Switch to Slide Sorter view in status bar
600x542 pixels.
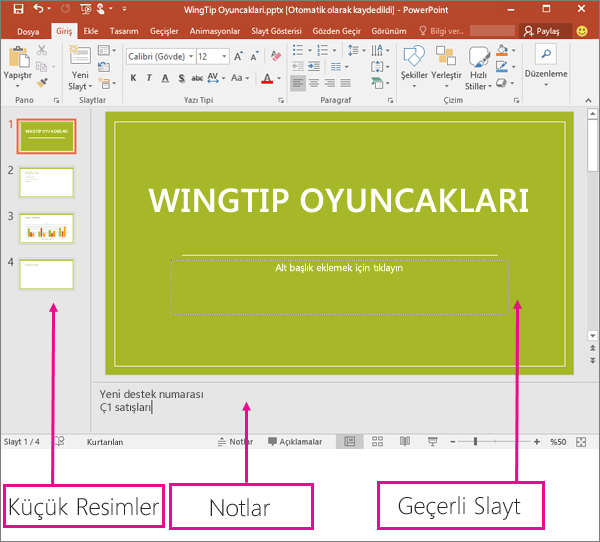[377, 441]
